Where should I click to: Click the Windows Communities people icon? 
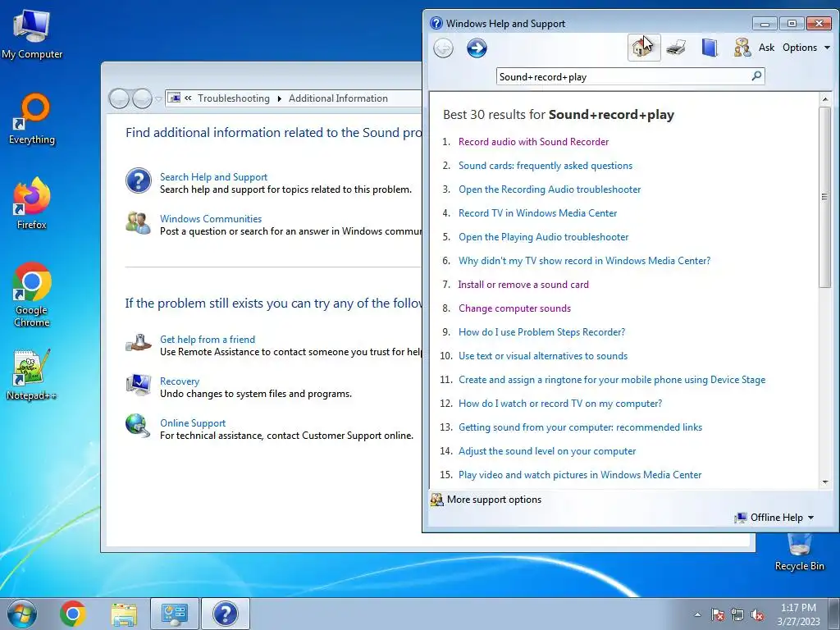pyautogui.click(x=138, y=222)
